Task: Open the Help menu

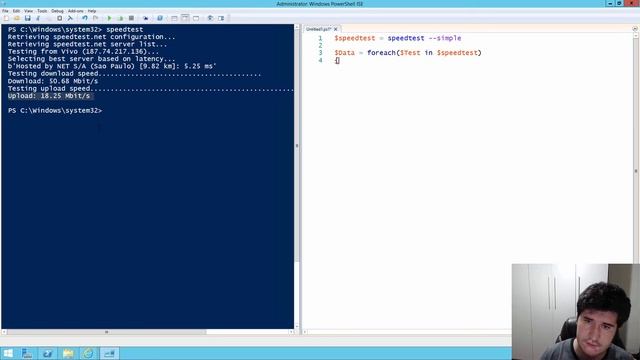Action: (92, 11)
